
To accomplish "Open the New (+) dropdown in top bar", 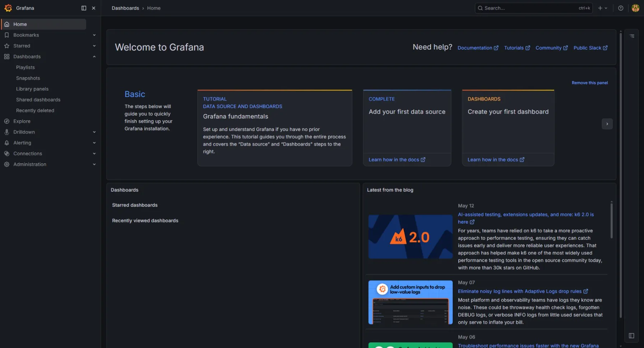I will click(603, 8).
